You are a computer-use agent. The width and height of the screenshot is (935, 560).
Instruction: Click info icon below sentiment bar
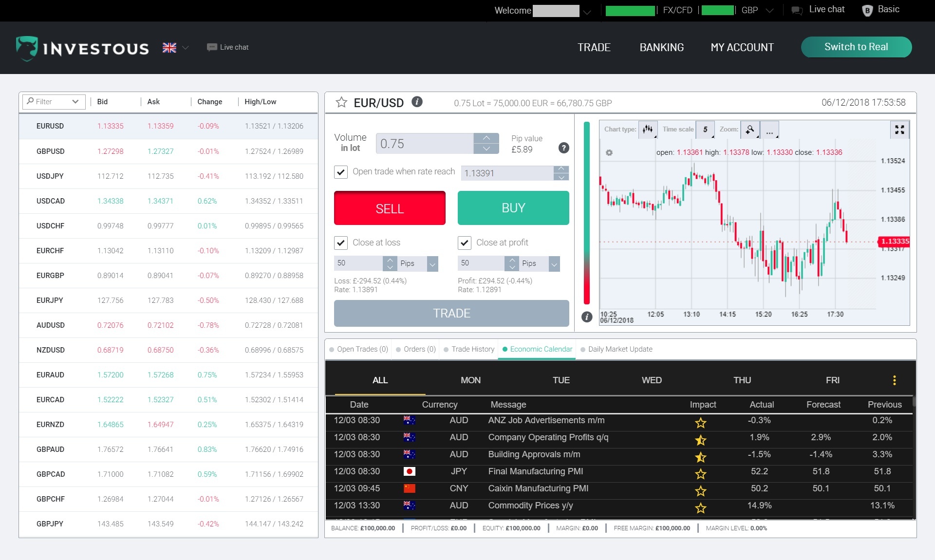pos(587,317)
